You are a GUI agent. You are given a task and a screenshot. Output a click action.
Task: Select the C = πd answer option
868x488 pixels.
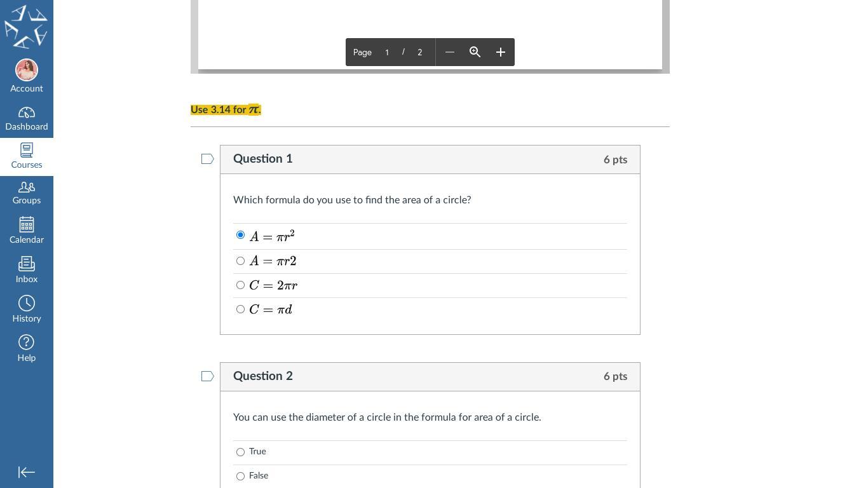coord(240,309)
